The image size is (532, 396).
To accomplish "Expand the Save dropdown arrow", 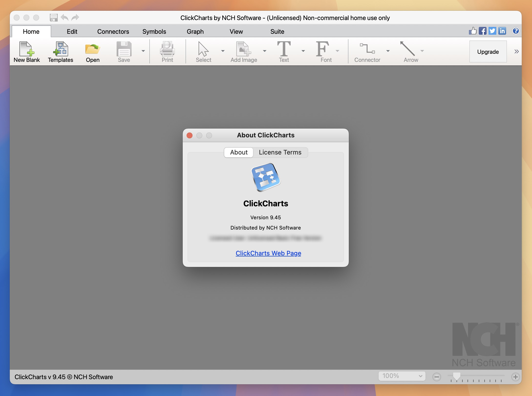I will [143, 51].
